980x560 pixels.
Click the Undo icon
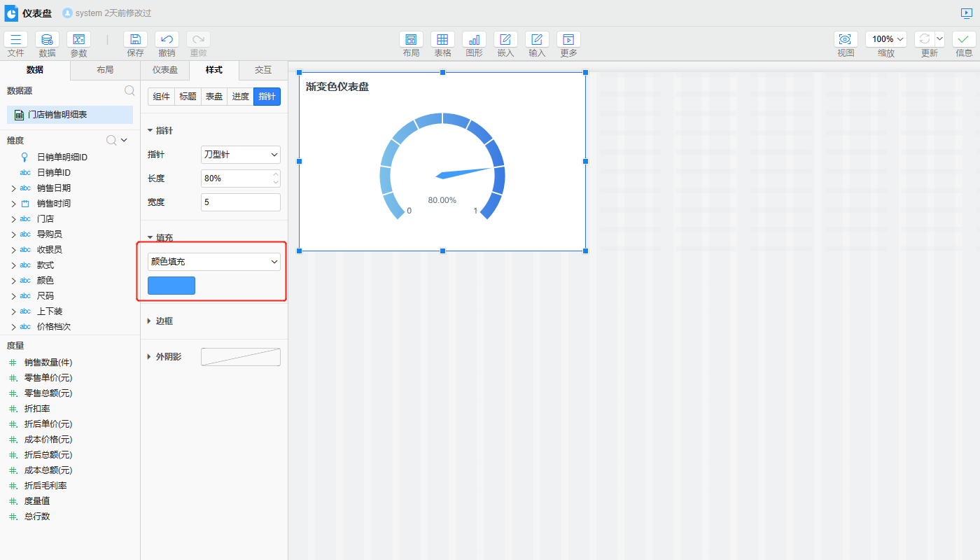(x=167, y=40)
